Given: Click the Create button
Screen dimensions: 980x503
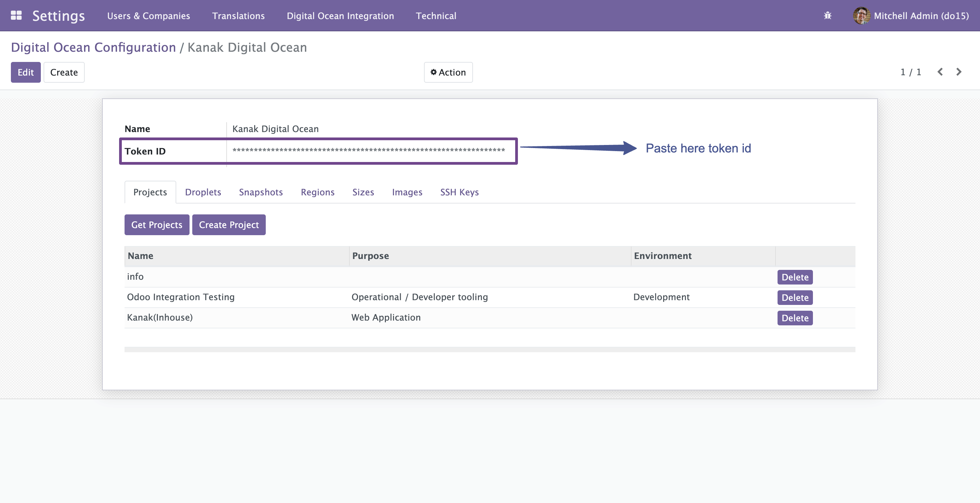Looking at the screenshot, I should [x=64, y=72].
